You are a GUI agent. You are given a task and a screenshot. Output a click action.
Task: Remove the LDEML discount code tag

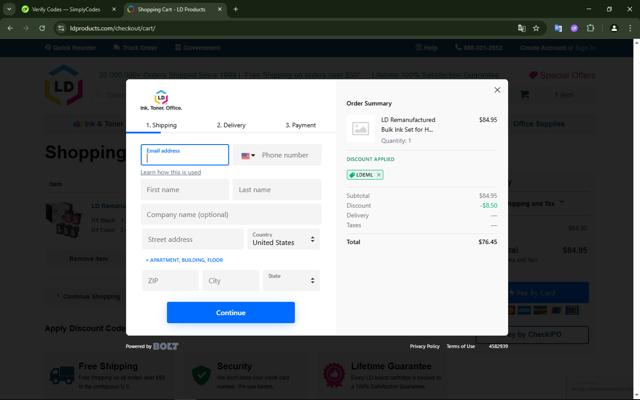click(x=379, y=175)
